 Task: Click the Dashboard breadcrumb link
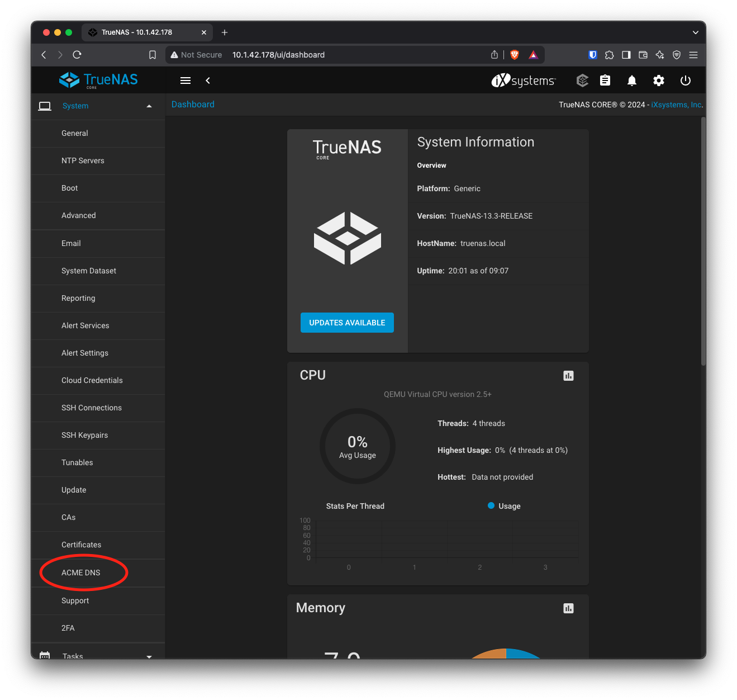[x=193, y=105]
